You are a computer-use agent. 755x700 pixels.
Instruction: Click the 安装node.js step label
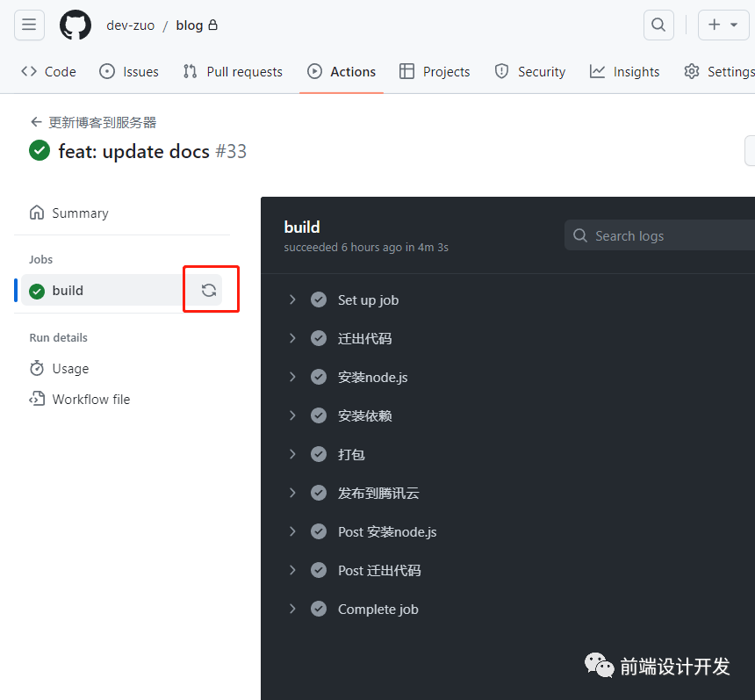coord(373,377)
